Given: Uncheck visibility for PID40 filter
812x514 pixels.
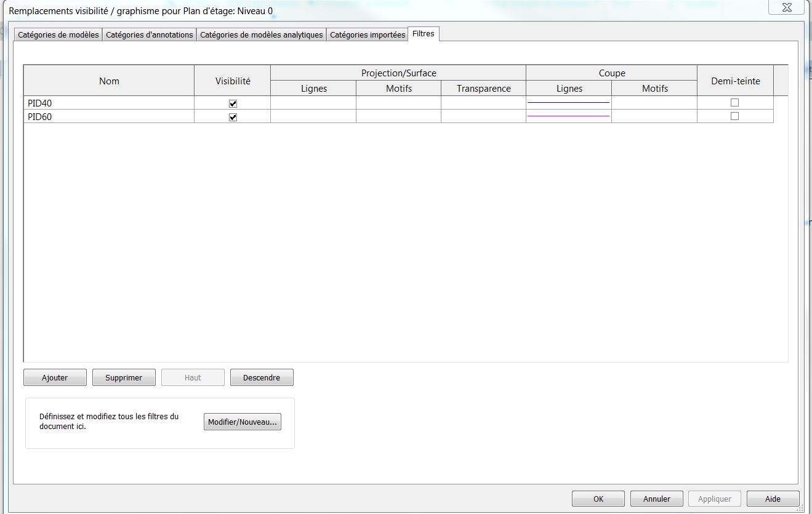Looking at the screenshot, I should pyautogui.click(x=233, y=103).
